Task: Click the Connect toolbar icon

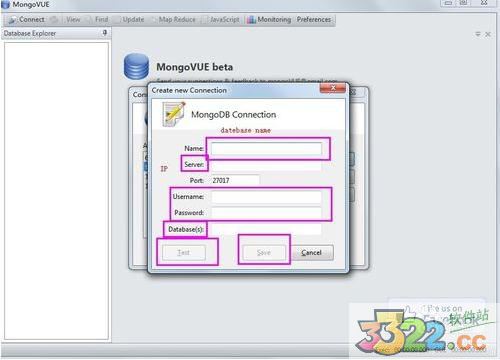Action: pos(12,20)
